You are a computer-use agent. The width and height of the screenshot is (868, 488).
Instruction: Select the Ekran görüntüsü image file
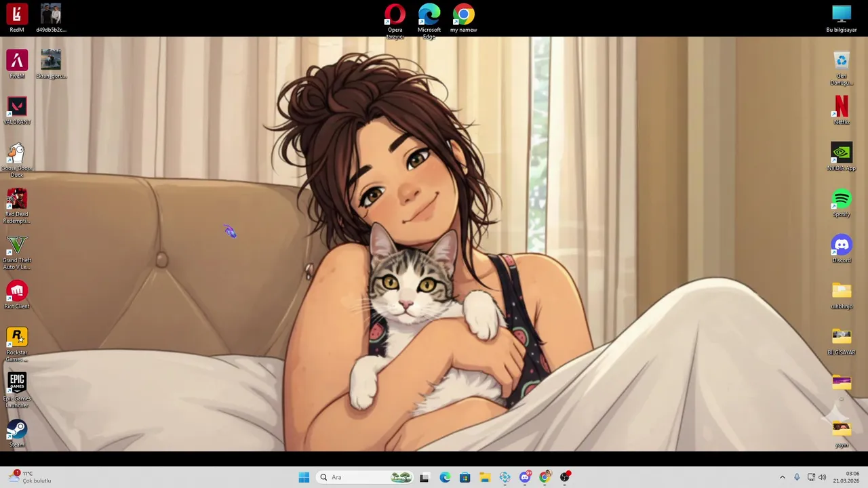point(51,64)
